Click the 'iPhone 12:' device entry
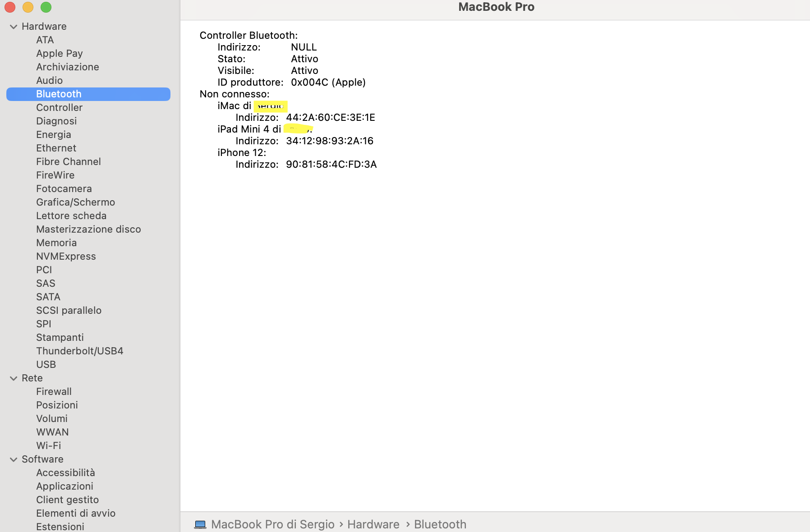This screenshot has height=532, width=810. click(242, 153)
